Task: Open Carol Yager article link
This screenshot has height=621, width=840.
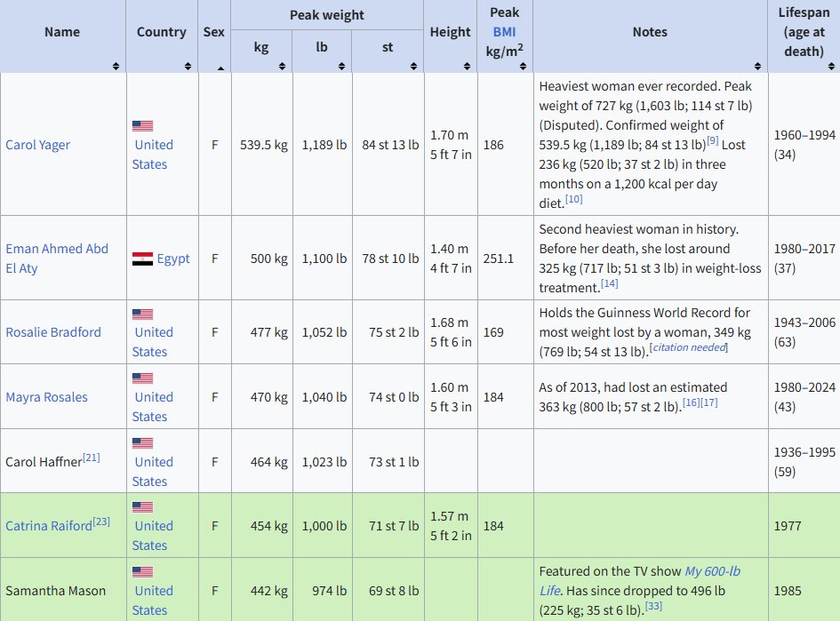Action: pyautogui.click(x=37, y=145)
